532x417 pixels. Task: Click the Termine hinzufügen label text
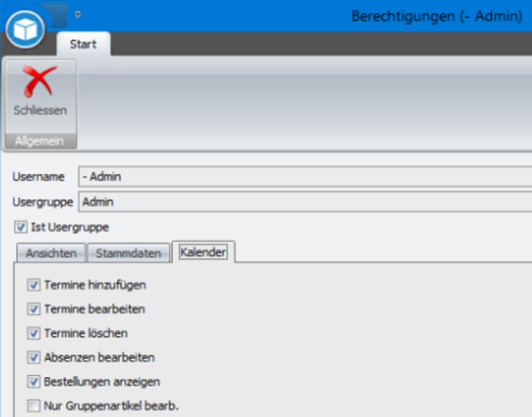(x=95, y=285)
